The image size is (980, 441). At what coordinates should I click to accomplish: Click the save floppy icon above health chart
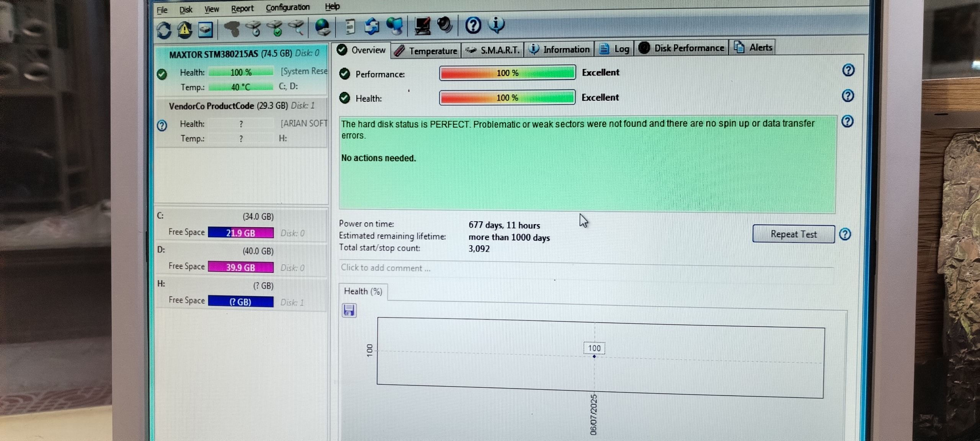(x=349, y=310)
